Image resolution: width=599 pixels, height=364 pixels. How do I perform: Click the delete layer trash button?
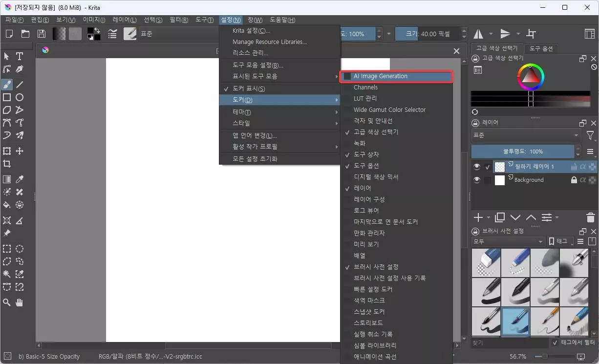pos(590,217)
